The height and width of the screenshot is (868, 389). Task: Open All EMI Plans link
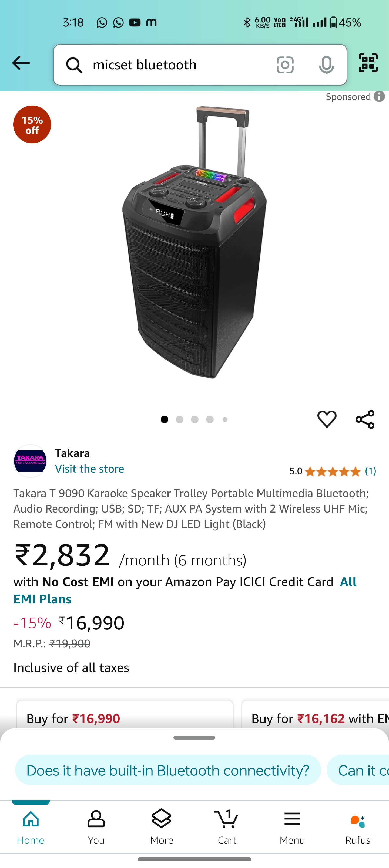(185, 590)
